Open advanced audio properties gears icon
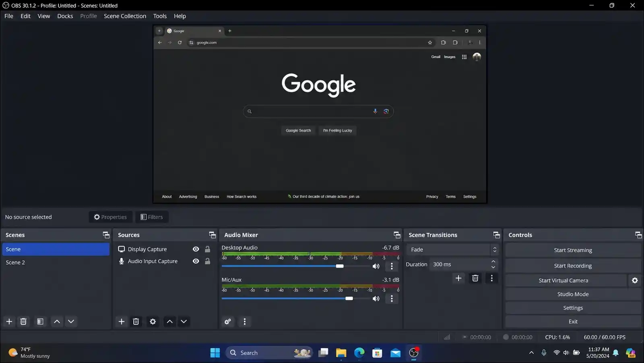 228,322
